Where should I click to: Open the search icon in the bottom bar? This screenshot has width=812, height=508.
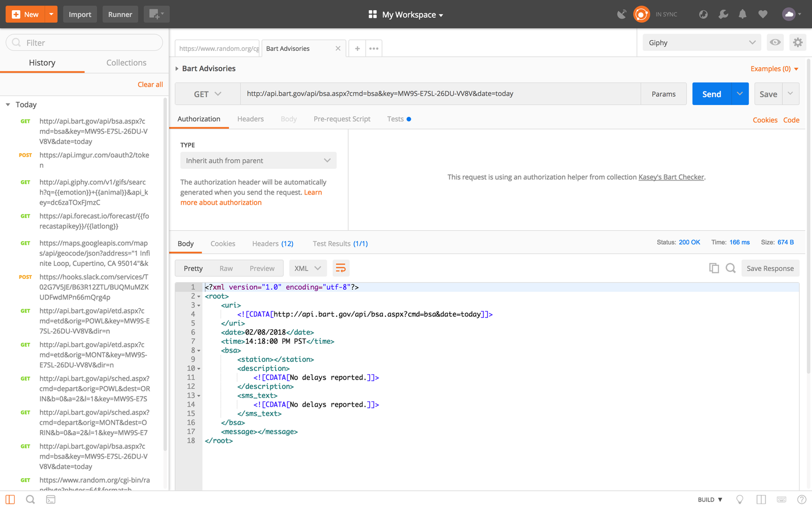(30, 499)
